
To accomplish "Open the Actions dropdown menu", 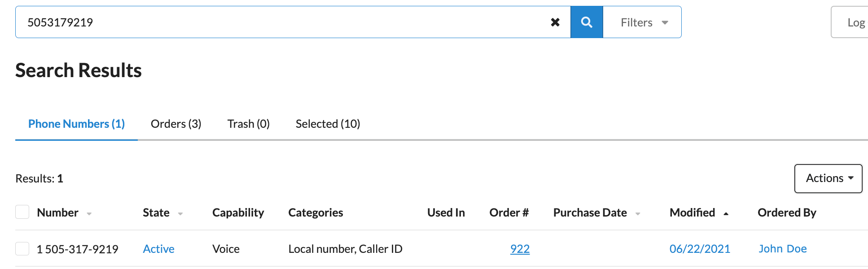I will (x=828, y=178).
